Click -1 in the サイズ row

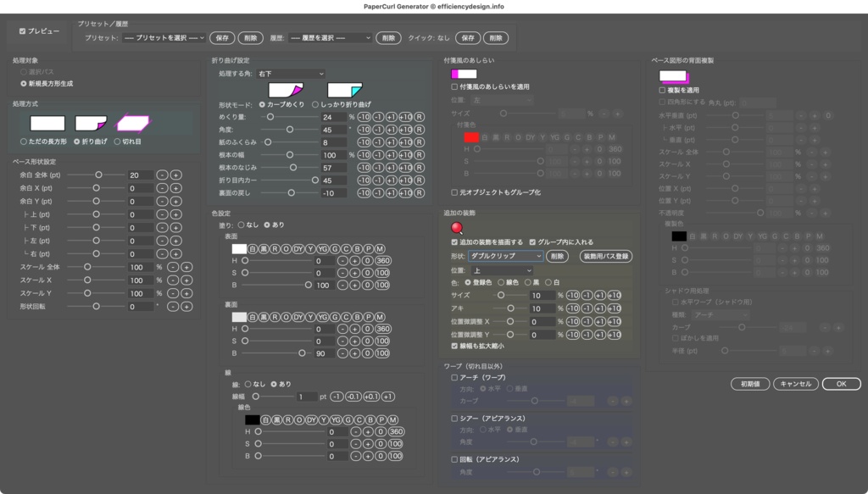587,295
